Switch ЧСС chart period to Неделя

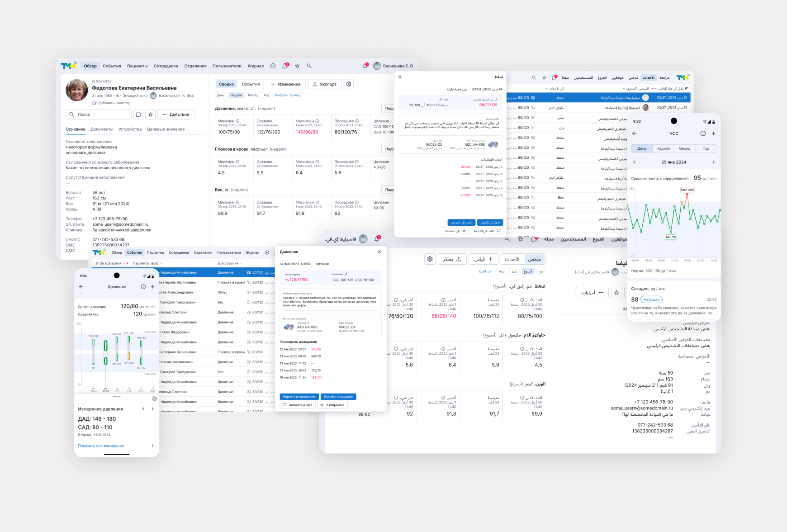coord(663,148)
